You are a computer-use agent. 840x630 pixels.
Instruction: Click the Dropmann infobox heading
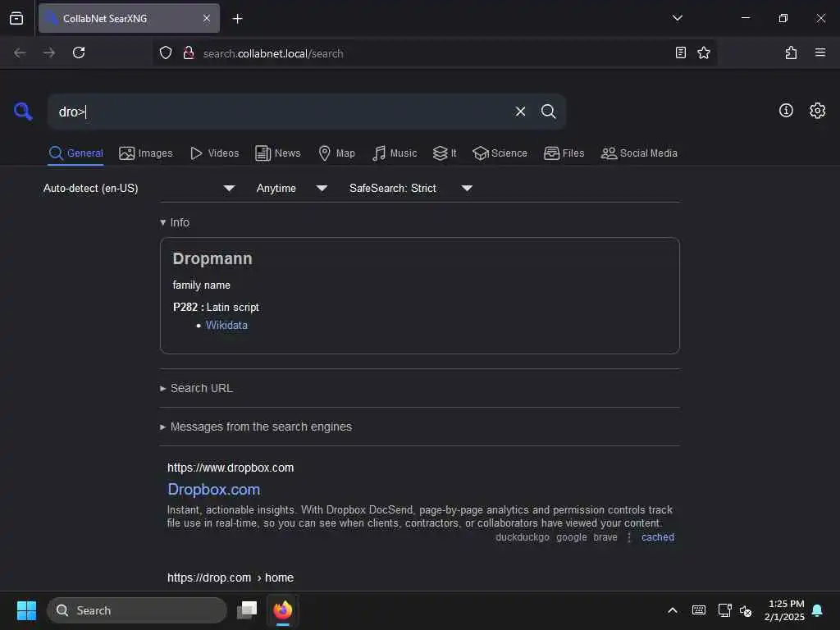212,258
